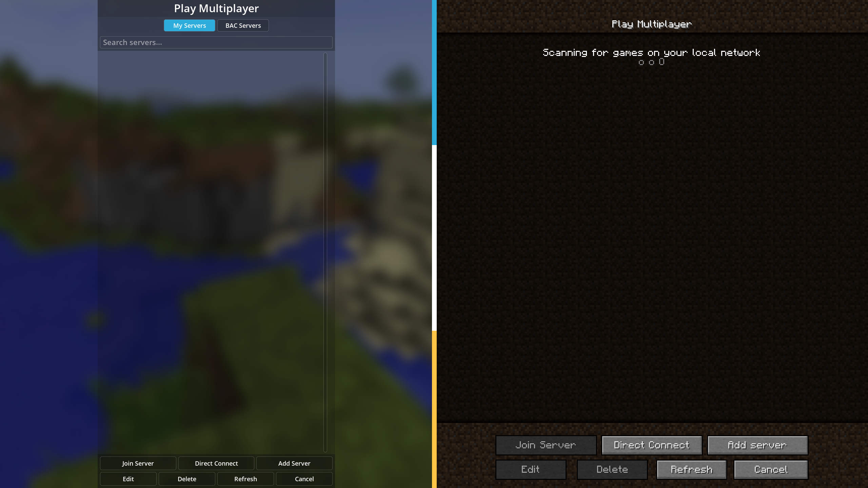
Task: Switch to the BAC Servers tab
Action: 243,25
